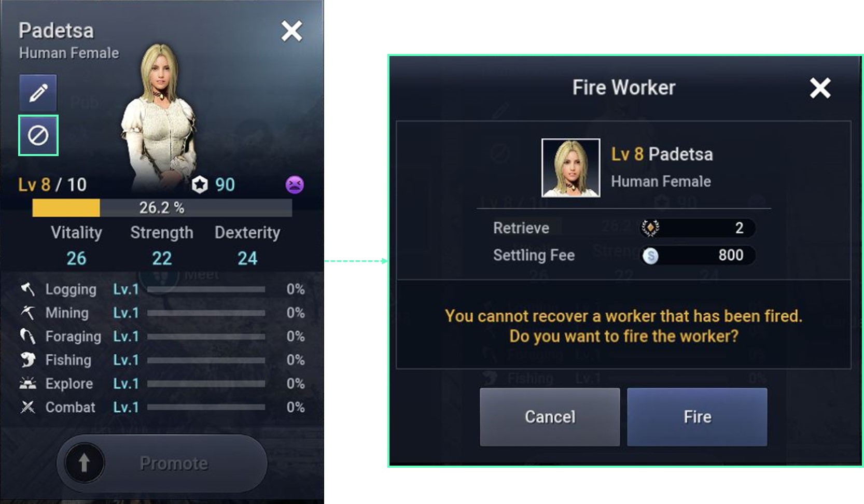Click the Combat crossed swords icon
Image resolution: width=864 pixels, height=504 pixels.
tap(27, 407)
